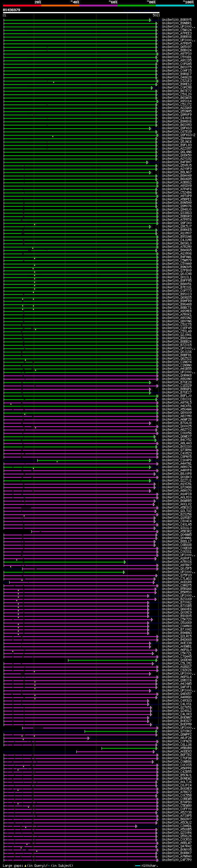Select the UniRef100_Q0RHK8 label
Viewport: 197px width, 868px height.
pyautogui.click(x=177, y=375)
